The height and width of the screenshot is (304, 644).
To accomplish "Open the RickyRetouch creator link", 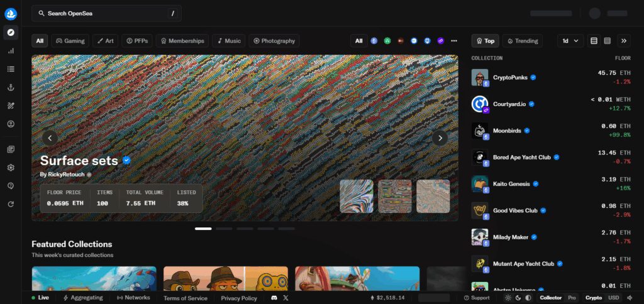I will coord(65,175).
